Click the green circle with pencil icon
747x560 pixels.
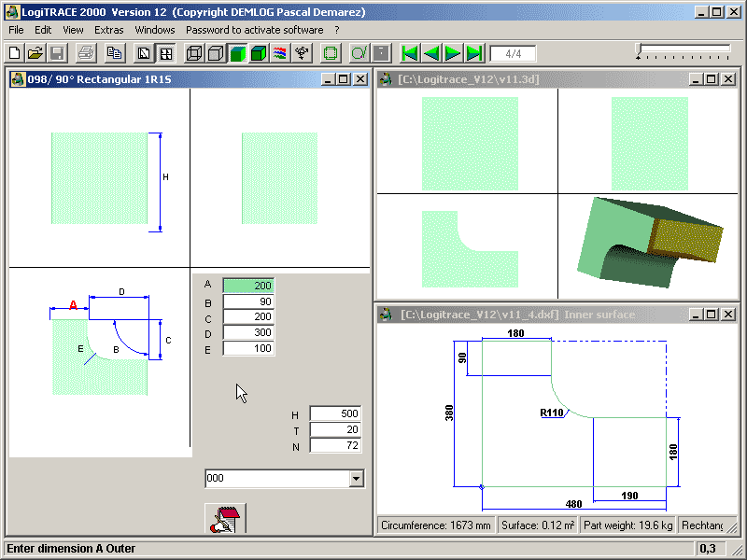(x=359, y=53)
